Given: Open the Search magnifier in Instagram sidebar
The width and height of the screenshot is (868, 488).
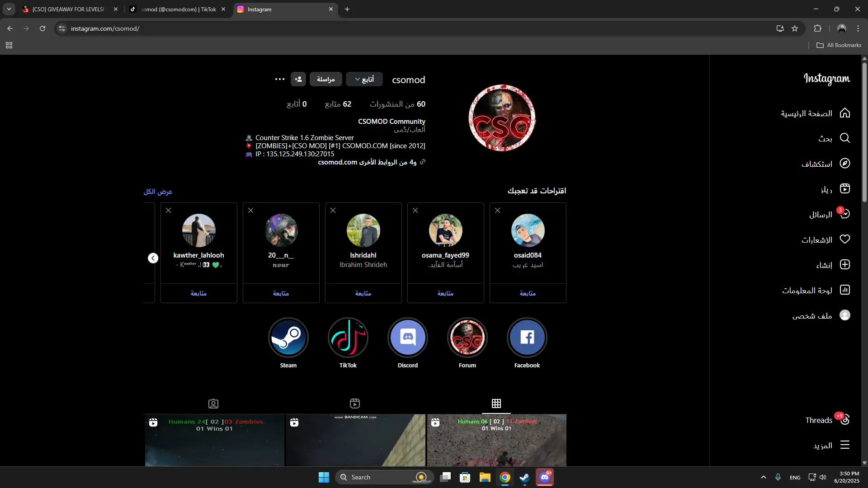Looking at the screenshot, I should coord(844,138).
